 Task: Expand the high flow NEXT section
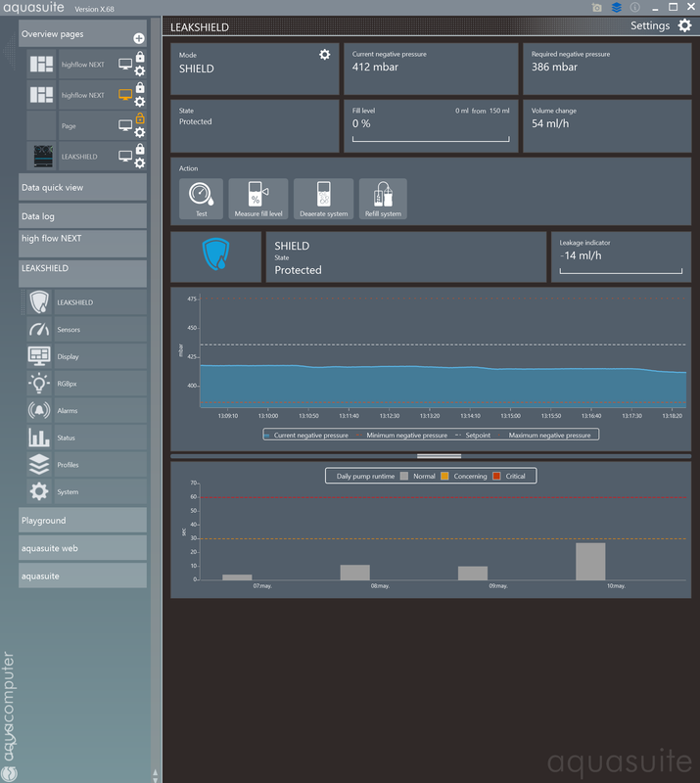coord(82,244)
